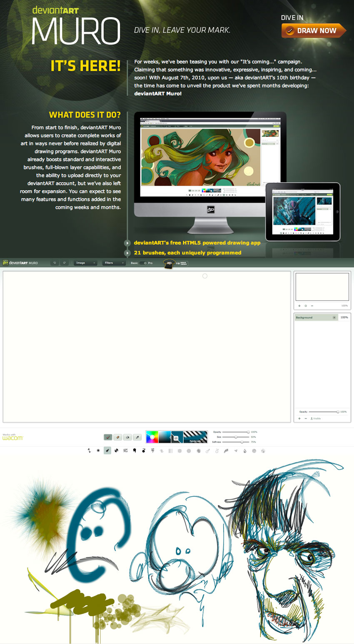Choose the scribbled hatch box brush
354x644 pixels.
pos(126,451)
